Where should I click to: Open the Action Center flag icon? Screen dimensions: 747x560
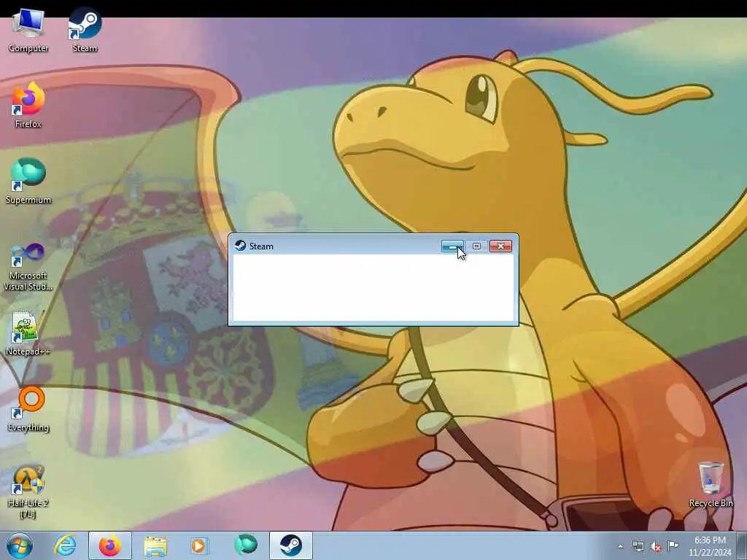(x=673, y=546)
